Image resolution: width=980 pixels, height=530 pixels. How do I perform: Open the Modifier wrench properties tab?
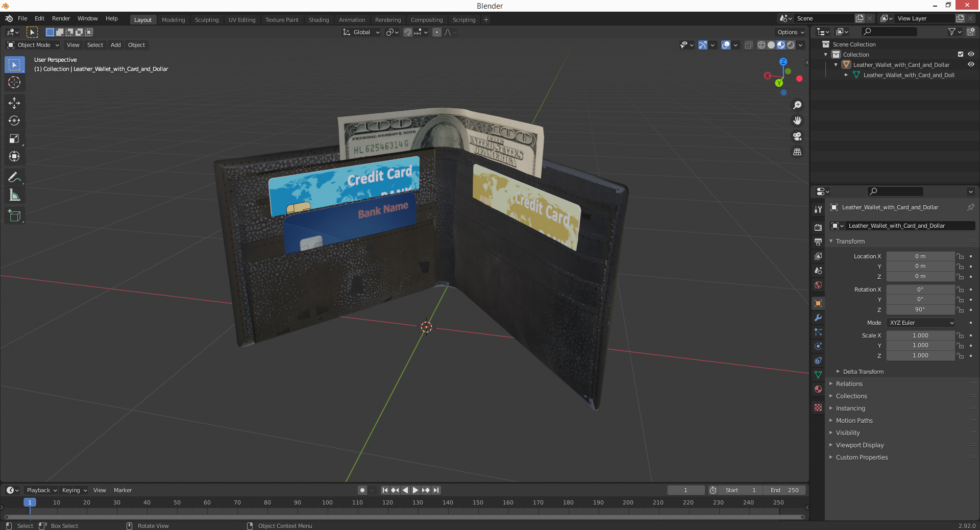(x=818, y=318)
